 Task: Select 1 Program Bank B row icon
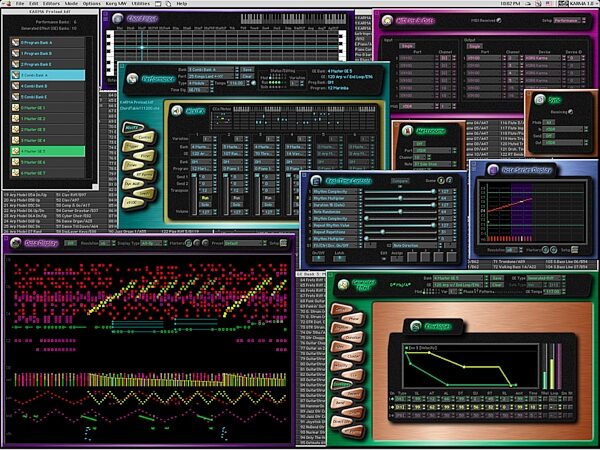15,53
